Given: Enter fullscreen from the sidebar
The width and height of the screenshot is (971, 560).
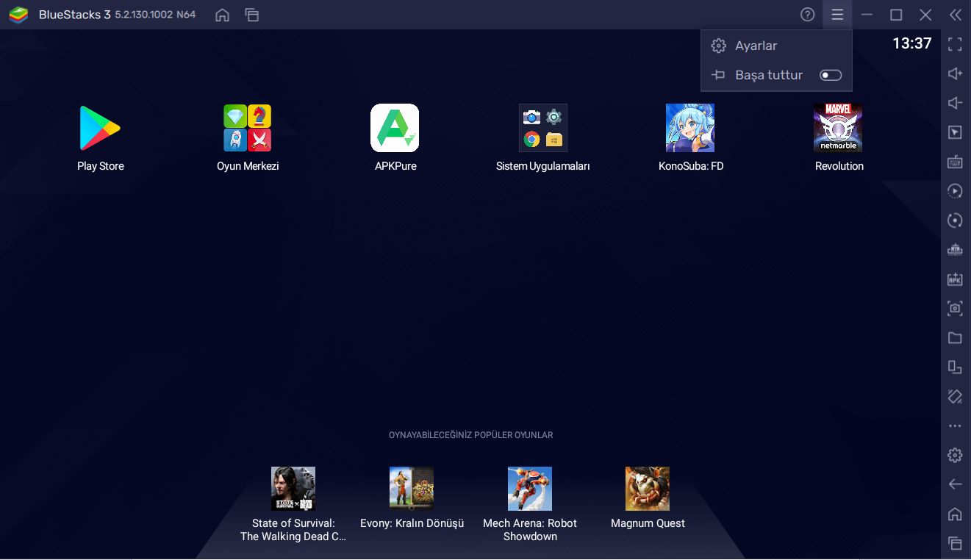Looking at the screenshot, I should pos(955,45).
